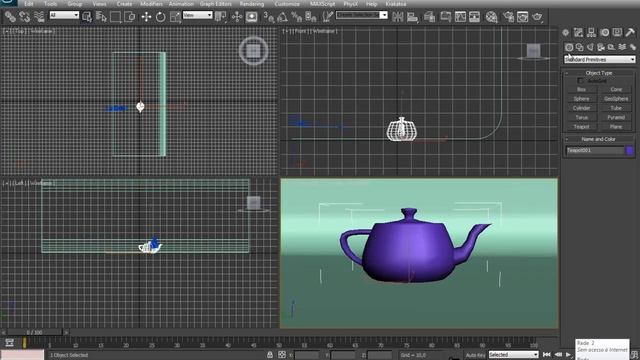Click the Box primitive button
Viewport: 640px width, 360px height.
(x=582, y=89)
